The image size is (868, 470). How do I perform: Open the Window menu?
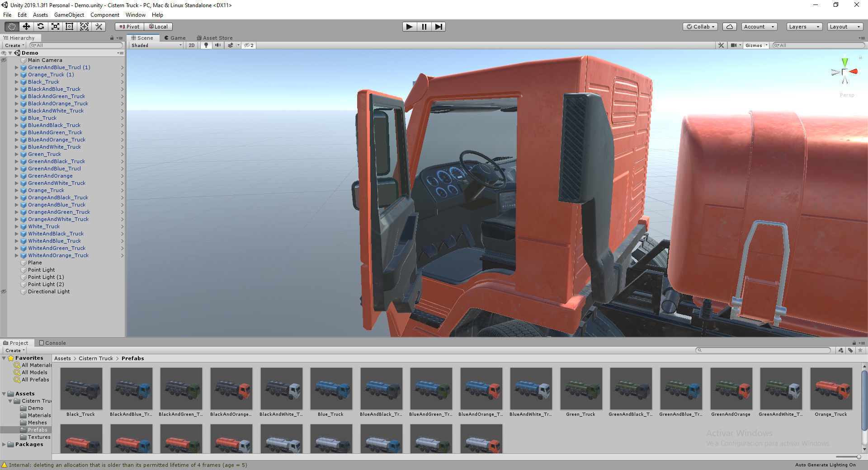coord(135,15)
